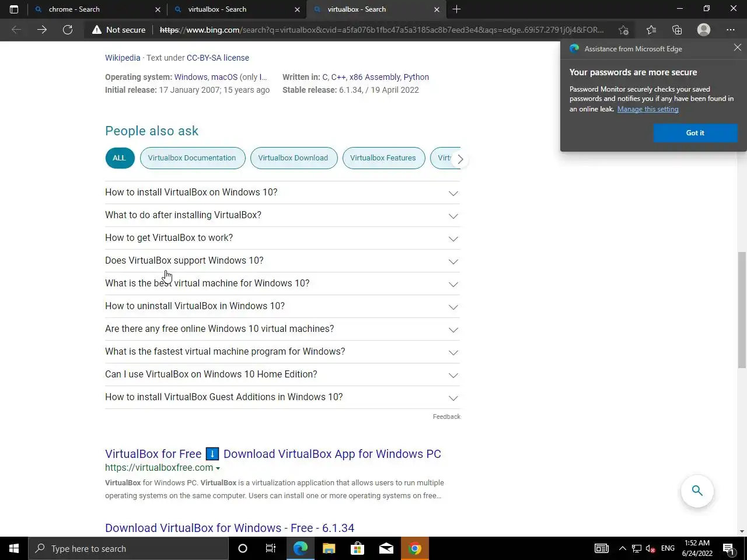Screen dimensions: 747x560
Task: Open the CC-BY-SA license link
Action: click(218, 58)
